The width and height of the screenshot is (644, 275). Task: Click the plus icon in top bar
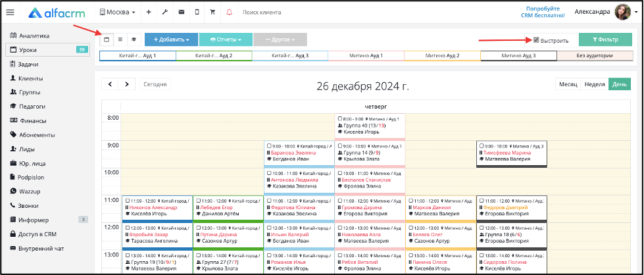[x=149, y=12]
